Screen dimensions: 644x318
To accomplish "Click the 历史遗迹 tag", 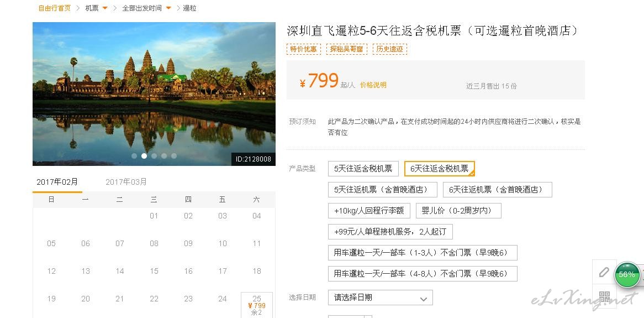I will (390, 49).
